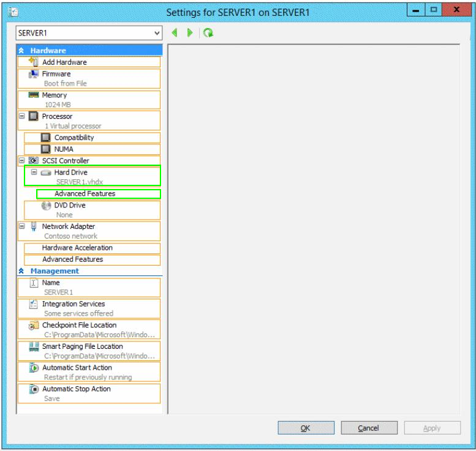
Task: Click the '1024 MB' memory value
Action: click(58, 105)
